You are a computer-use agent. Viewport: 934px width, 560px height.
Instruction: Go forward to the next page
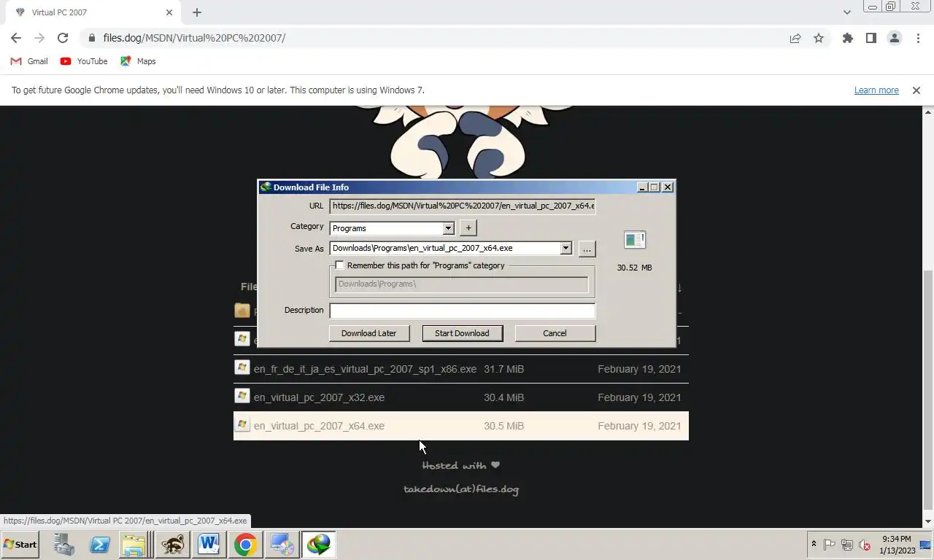(39, 38)
